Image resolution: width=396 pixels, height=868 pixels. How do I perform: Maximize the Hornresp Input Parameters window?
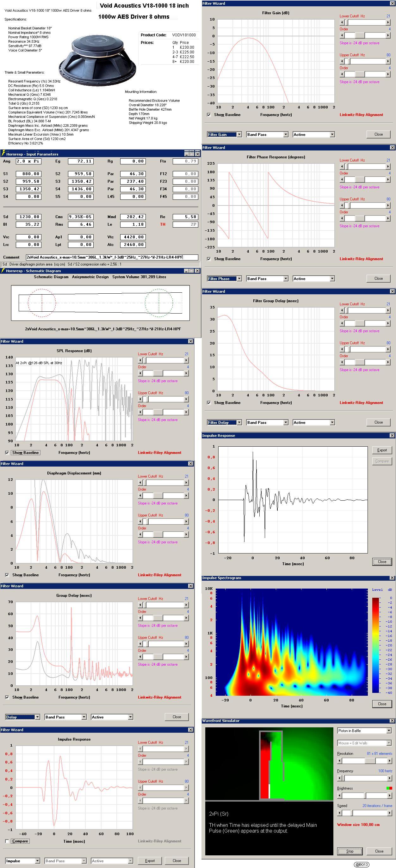click(x=192, y=154)
